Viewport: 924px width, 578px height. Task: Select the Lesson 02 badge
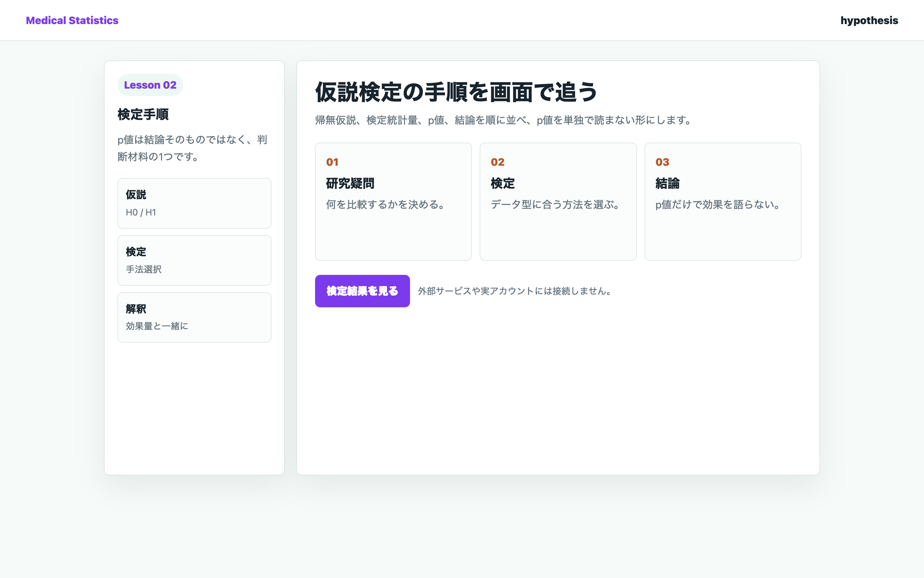pos(150,85)
